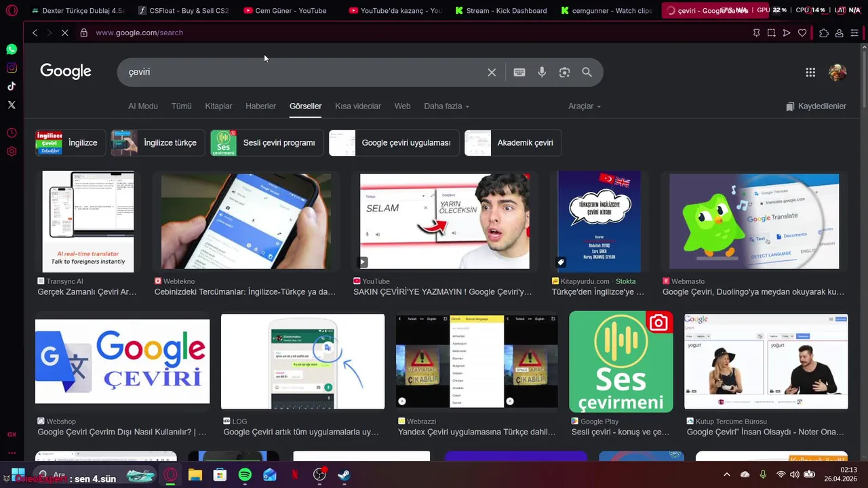Click the send/flow arrow icon
The height and width of the screenshot is (488, 868).
pos(787,33)
